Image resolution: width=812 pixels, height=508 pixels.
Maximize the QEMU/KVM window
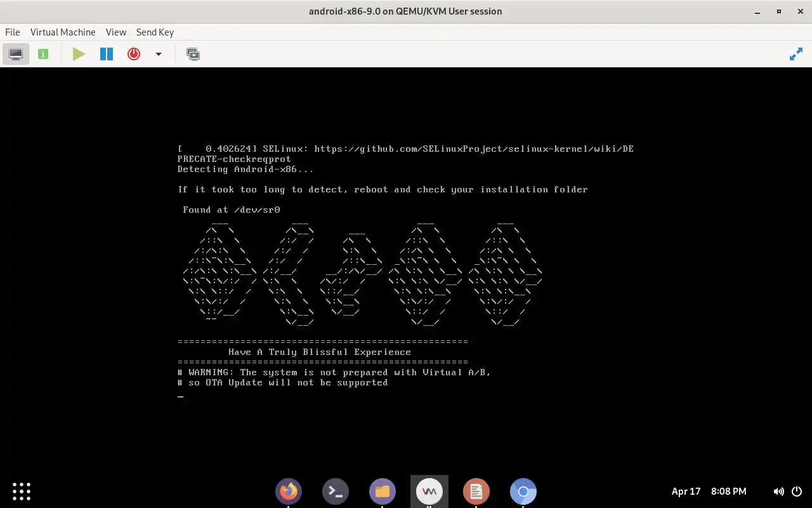tap(779, 11)
